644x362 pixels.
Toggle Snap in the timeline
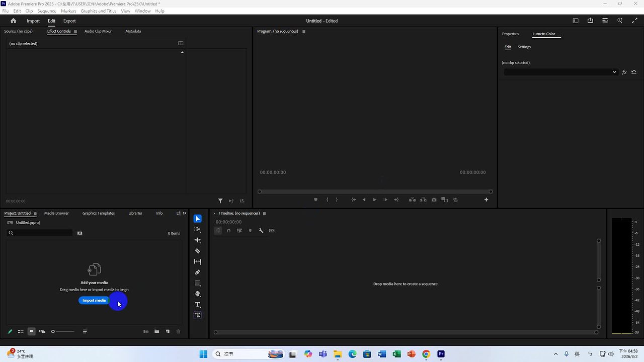pos(228,230)
